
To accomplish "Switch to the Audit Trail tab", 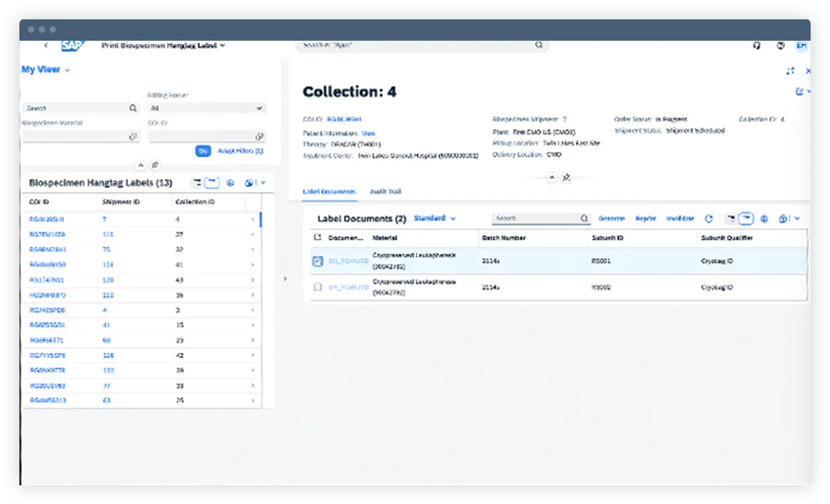I will (387, 192).
